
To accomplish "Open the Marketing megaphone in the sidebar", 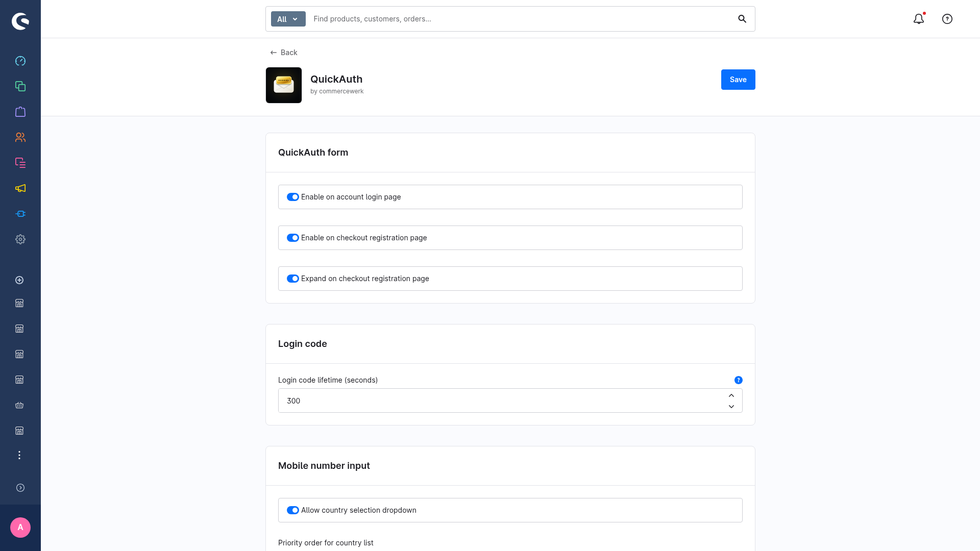I will coord(20,188).
